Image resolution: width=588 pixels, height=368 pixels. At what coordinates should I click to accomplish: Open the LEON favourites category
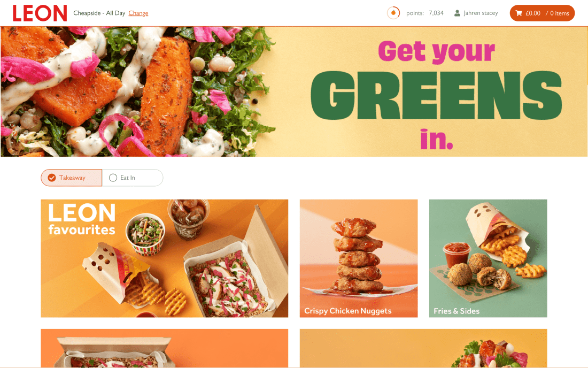[164, 258]
